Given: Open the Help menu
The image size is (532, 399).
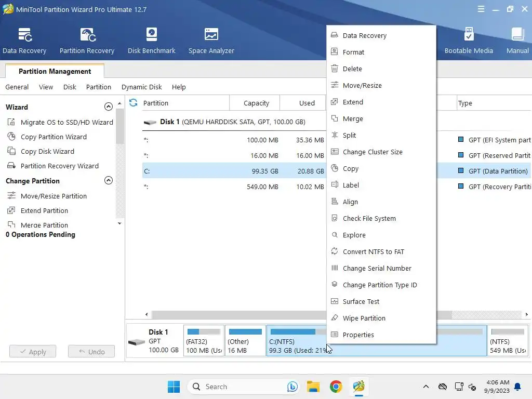Looking at the screenshot, I should [179, 87].
